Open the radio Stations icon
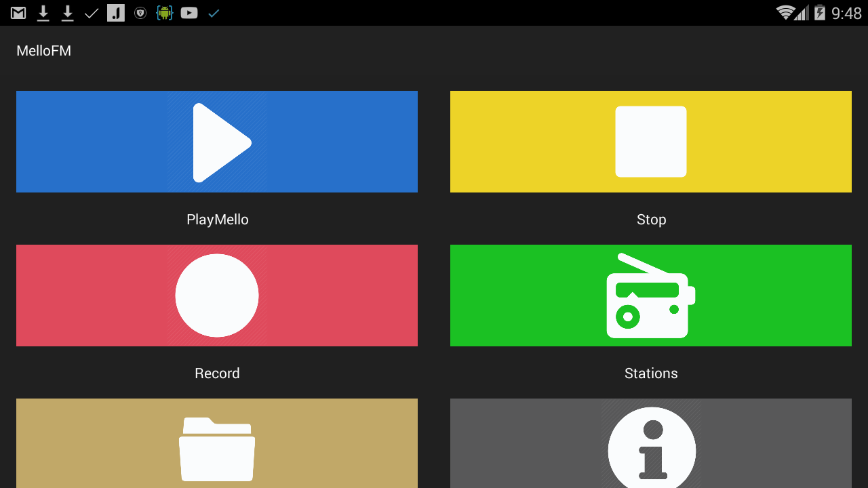868x488 pixels. click(x=651, y=296)
